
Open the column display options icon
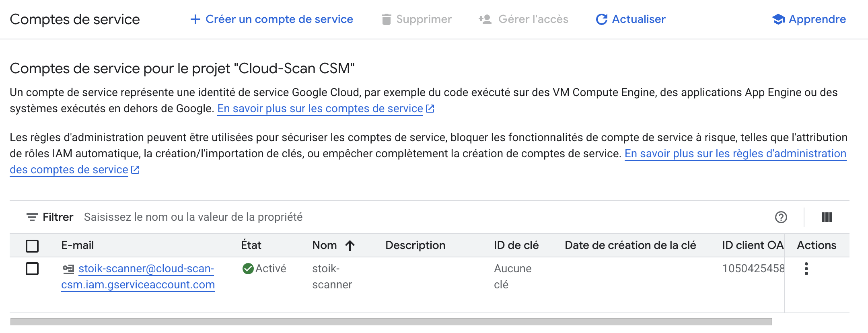(827, 217)
